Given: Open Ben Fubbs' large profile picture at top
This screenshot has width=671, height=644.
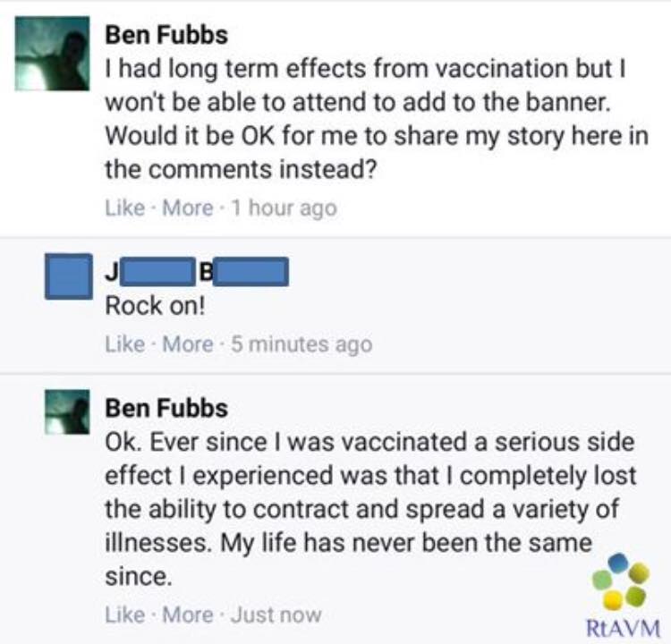Looking at the screenshot, I should [52, 54].
